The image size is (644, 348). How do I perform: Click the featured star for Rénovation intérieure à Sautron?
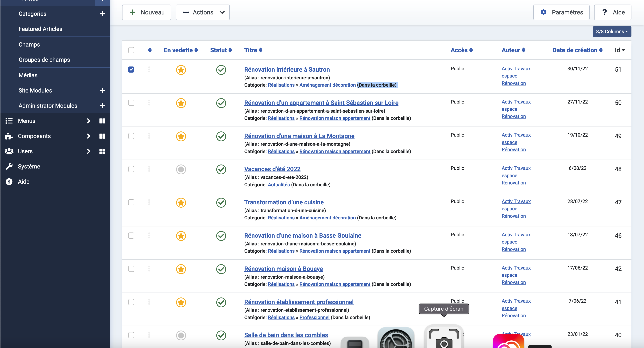point(181,70)
